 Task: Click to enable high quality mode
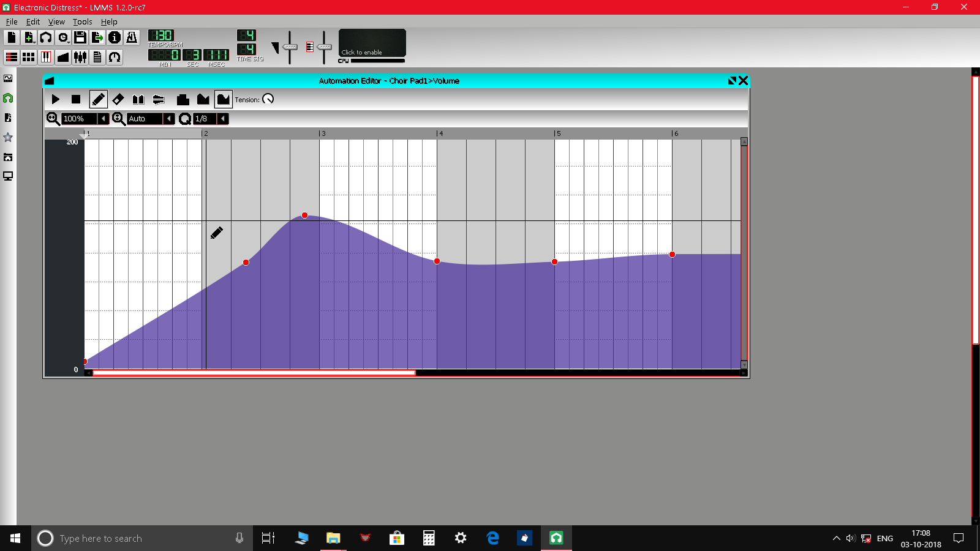371,44
